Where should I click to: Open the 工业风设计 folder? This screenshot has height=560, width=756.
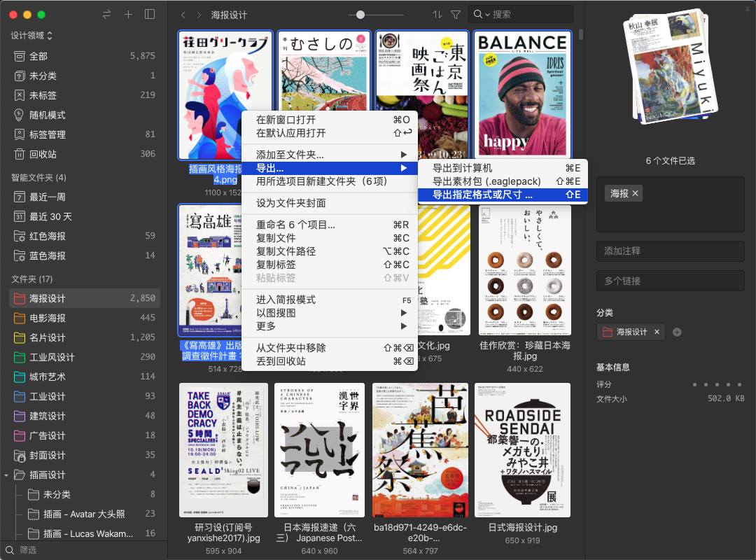pyautogui.click(x=85, y=357)
